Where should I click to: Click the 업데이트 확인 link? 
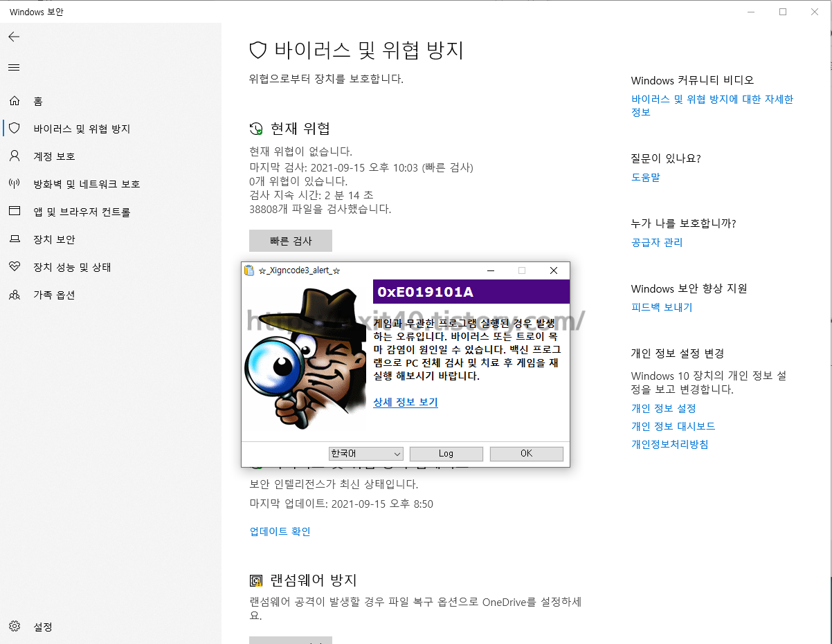[280, 531]
